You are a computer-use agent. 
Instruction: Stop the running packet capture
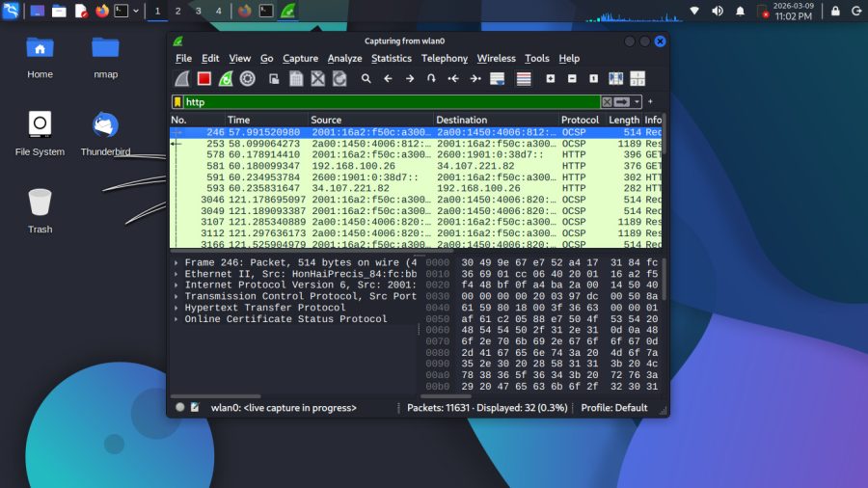click(x=204, y=79)
